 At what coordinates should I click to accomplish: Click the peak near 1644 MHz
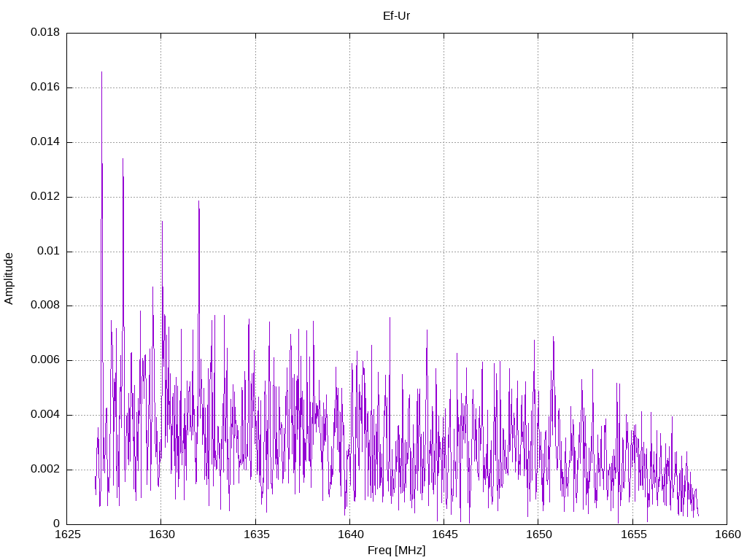point(427,331)
